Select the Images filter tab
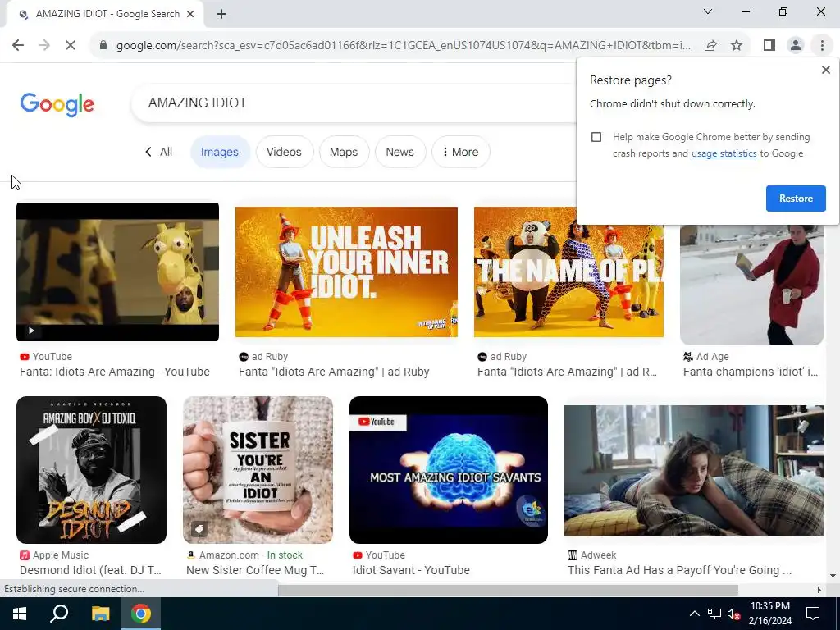 pyautogui.click(x=220, y=152)
